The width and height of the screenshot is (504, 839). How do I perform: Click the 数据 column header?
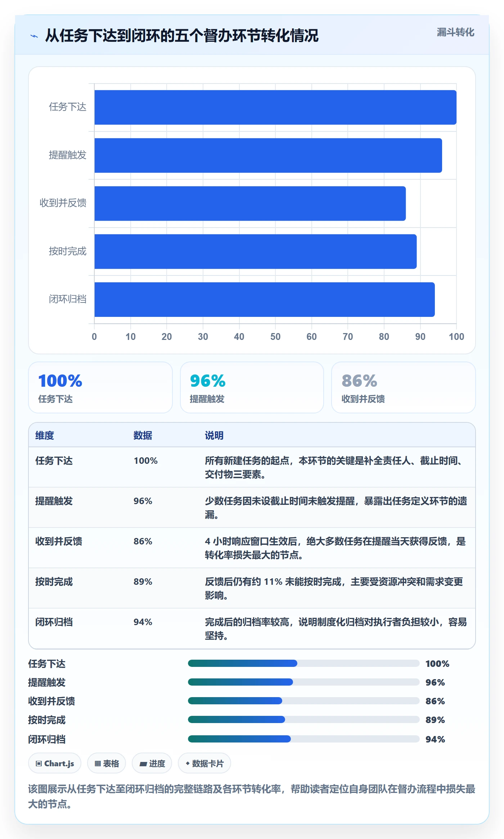click(143, 435)
